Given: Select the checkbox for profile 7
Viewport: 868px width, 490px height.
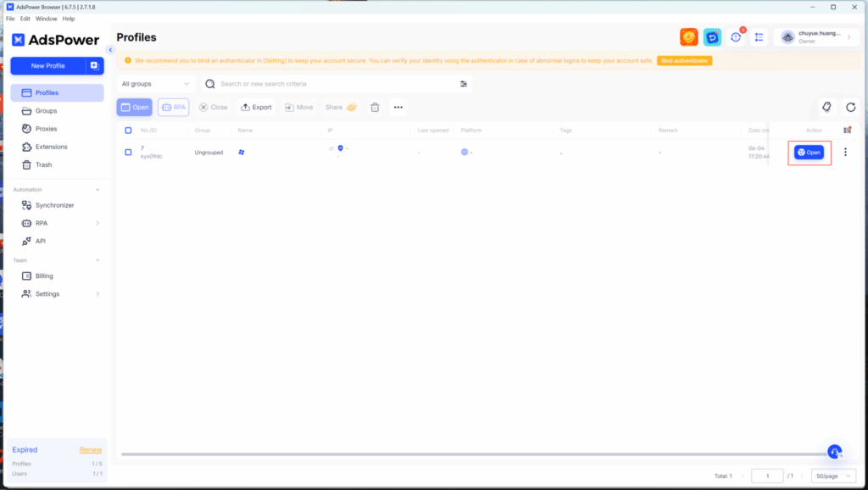Looking at the screenshot, I should click(128, 153).
